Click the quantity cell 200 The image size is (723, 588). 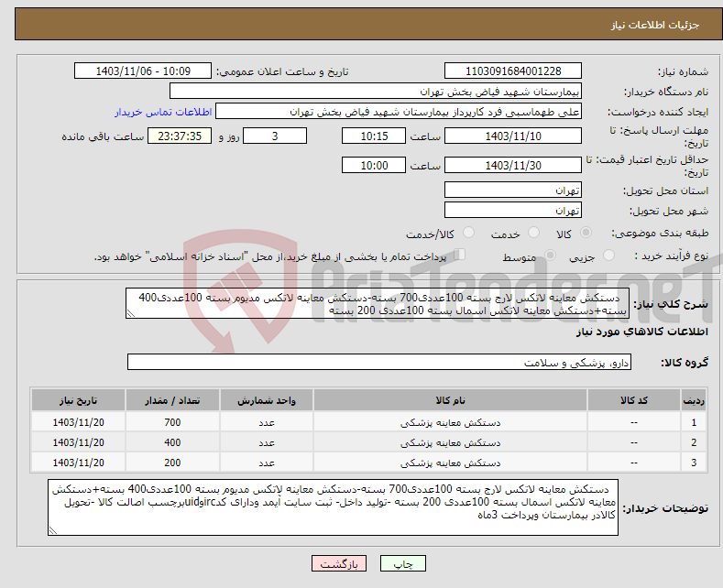tap(172, 463)
